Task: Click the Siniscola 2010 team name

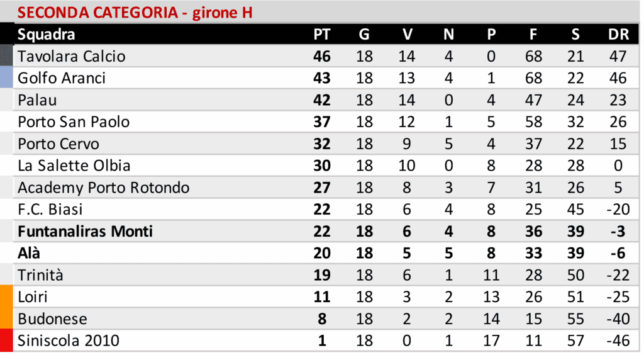Action: (69, 341)
